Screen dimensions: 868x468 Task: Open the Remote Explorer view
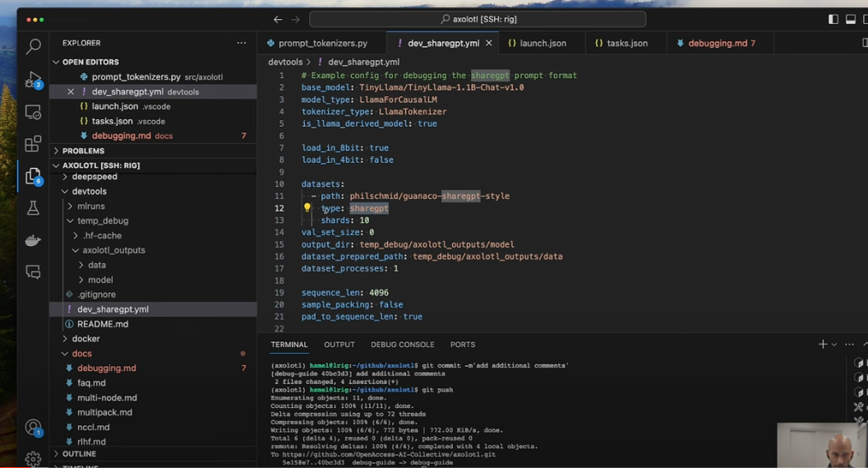[x=33, y=112]
